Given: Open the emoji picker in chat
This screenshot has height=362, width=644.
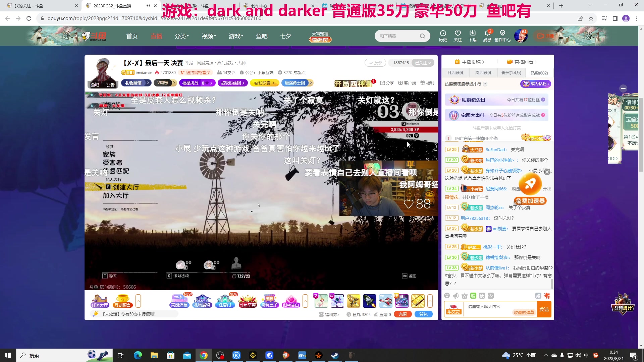Looking at the screenshot, I should coord(447,295).
